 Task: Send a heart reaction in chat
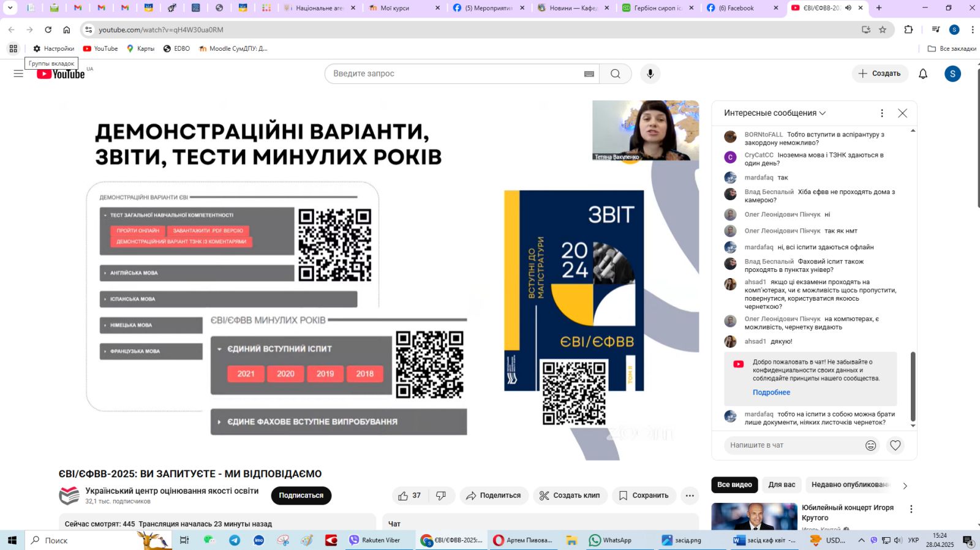(895, 446)
